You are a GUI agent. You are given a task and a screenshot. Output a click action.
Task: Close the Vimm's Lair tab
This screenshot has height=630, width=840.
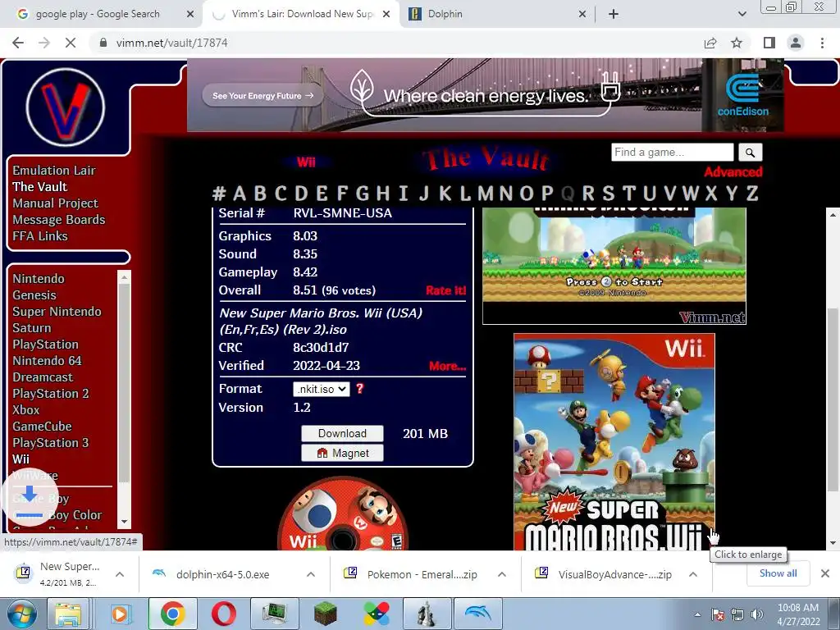coord(386,14)
